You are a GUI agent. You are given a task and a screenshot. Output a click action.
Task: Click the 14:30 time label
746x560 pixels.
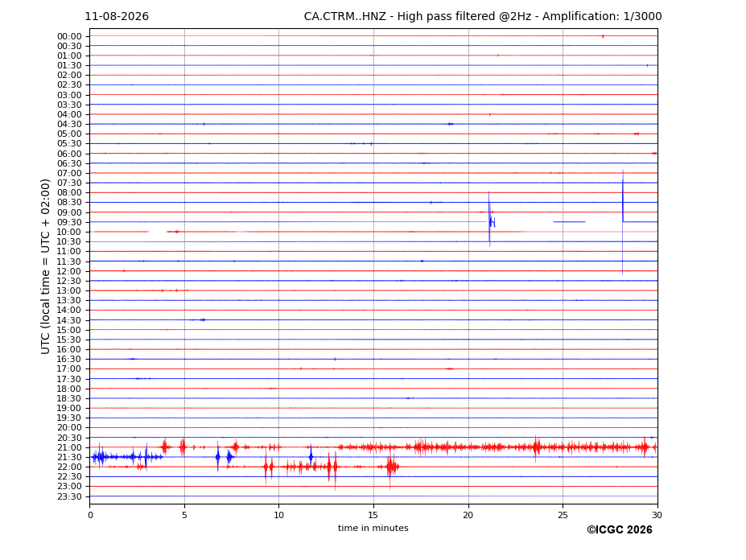(x=69, y=320)
